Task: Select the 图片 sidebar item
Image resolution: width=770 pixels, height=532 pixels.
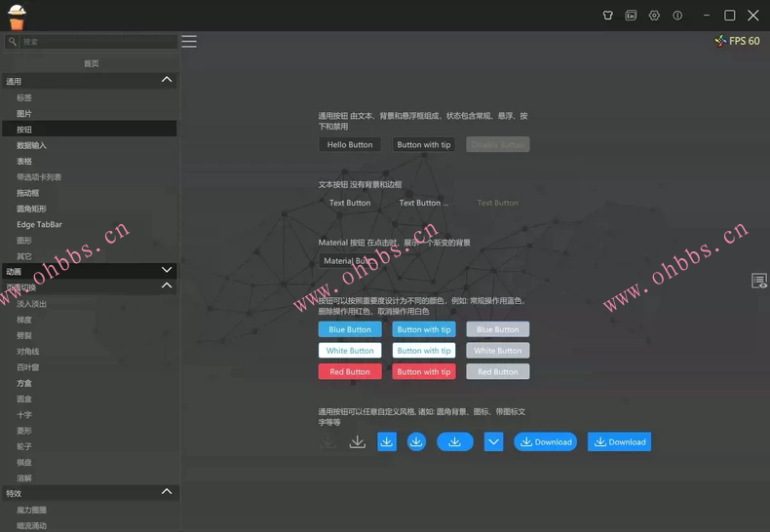Action: pos(90,113)
